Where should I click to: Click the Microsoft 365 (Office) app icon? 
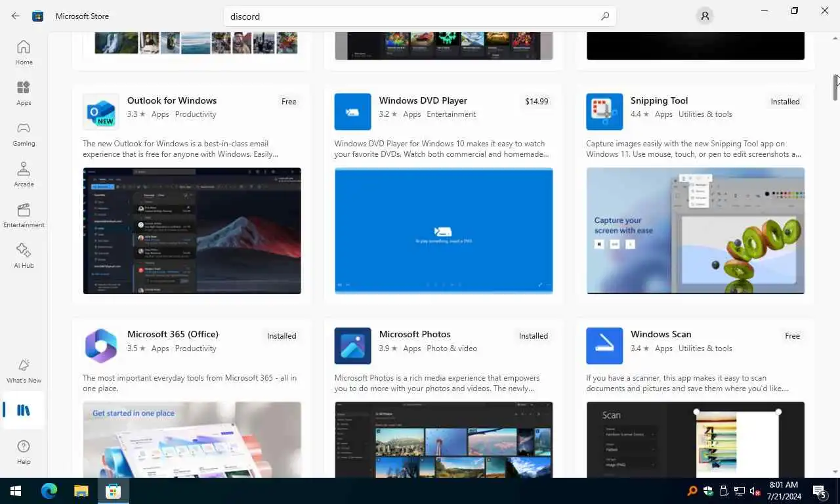[x=101, y=346]
